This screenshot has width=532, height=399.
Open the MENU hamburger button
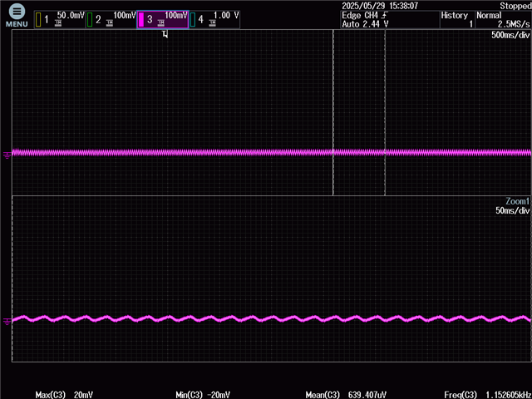(17, 16)
